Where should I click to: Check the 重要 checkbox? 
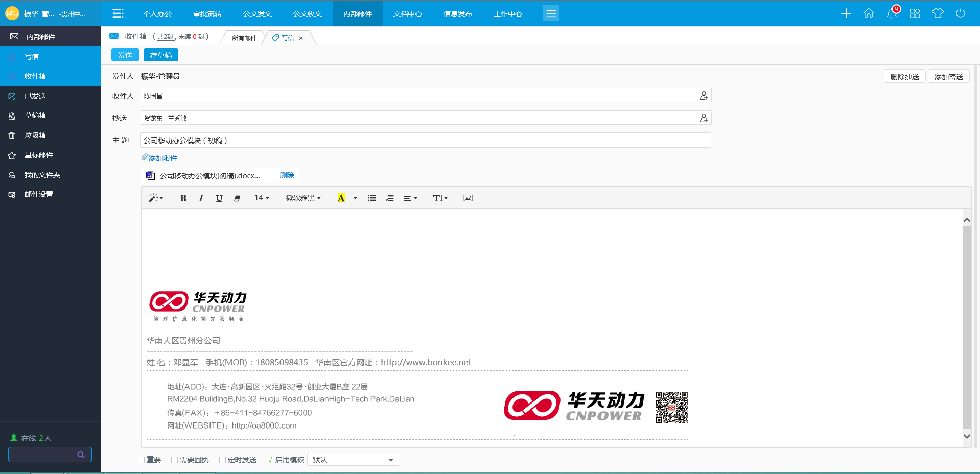[142, 460]
